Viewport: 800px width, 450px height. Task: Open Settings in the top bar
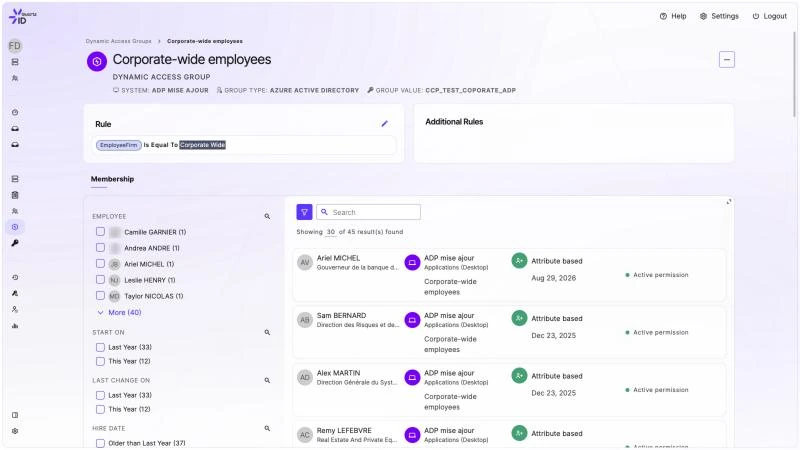pyautogui.click(x=719, y=16)
